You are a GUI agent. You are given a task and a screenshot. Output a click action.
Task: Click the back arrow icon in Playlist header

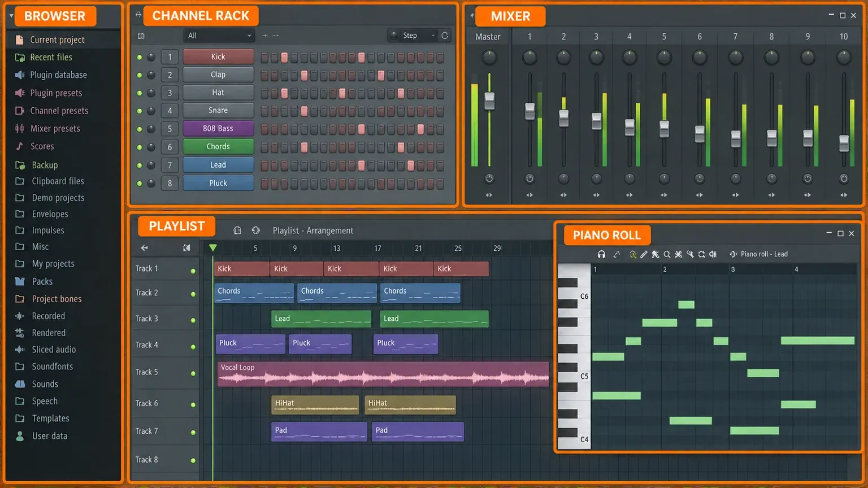tap(144, 248)
